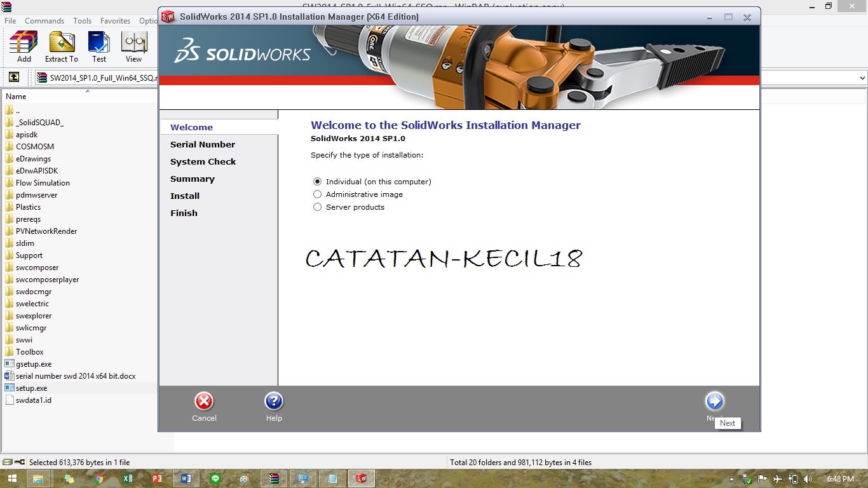868x488 pixels.
Task: Click the volume speaker tray icon
Action: pyautogui.click(x=808, y=478)
